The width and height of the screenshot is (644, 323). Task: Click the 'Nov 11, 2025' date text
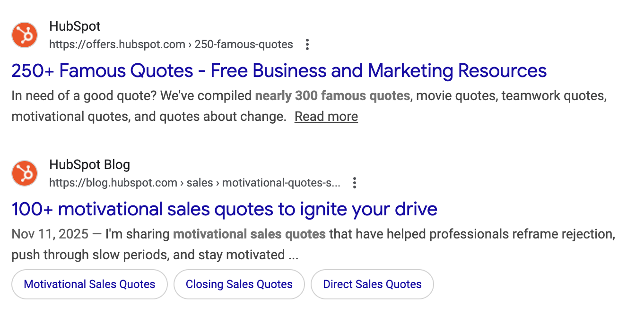point(50,234)
